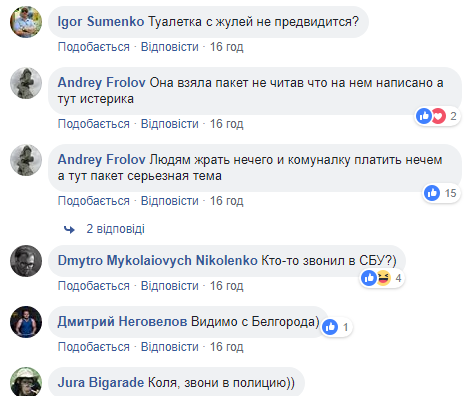
Task: Click the 16 год timestamp under Nikolenko's comment
Action: coord(226,286)
